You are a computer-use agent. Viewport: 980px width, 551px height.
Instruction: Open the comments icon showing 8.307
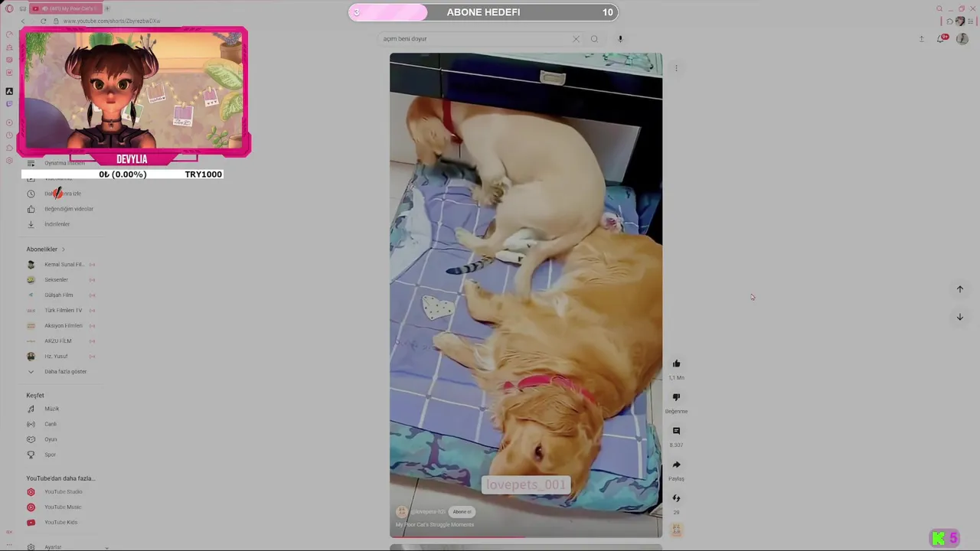click(x=676, y=432)
